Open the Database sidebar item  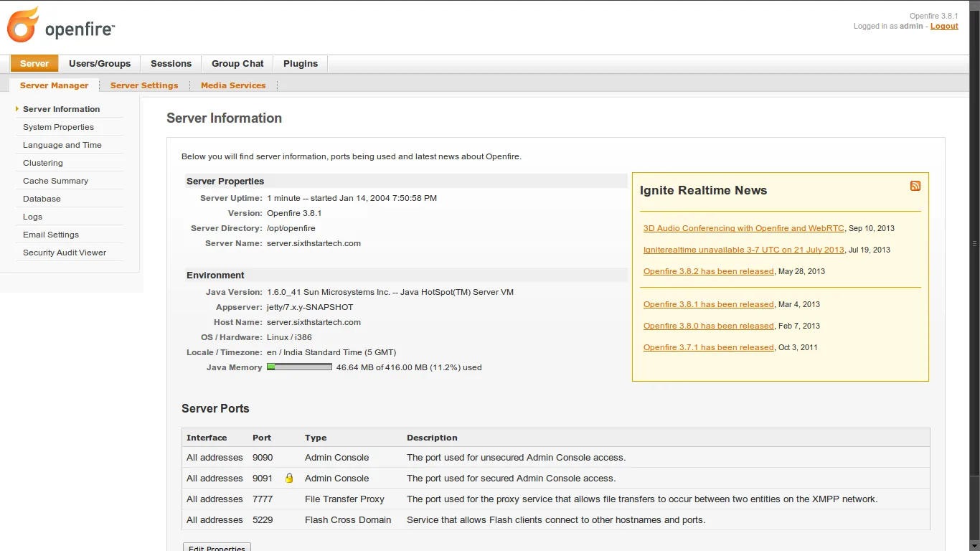[42, 199]
